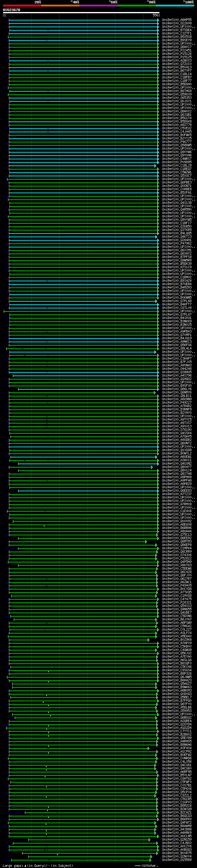
Task: Click the UniRef100_P26321 hit label
Action: pyautogui.click(x=176, y=603)
